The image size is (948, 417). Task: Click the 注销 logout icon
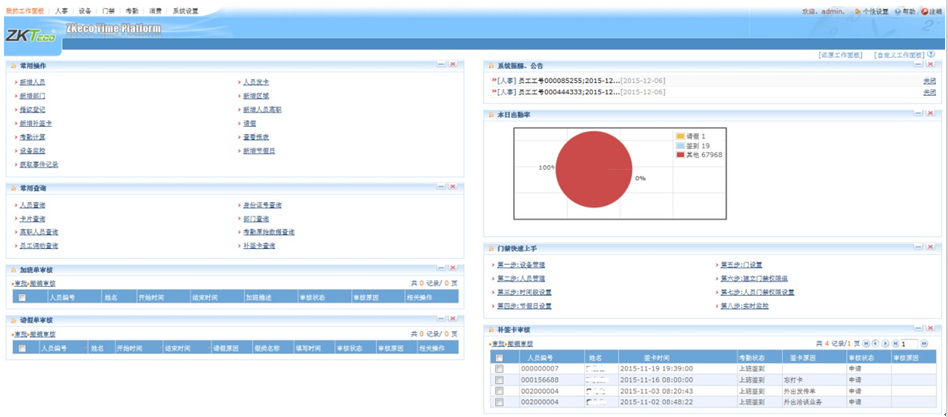923,11
